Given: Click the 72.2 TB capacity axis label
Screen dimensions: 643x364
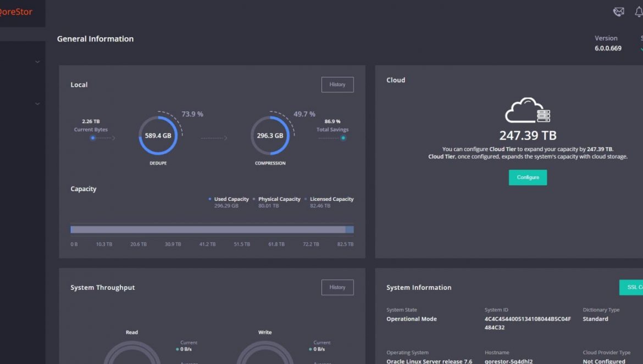Looking at the screenshot, I should click(x=311, y=244).
